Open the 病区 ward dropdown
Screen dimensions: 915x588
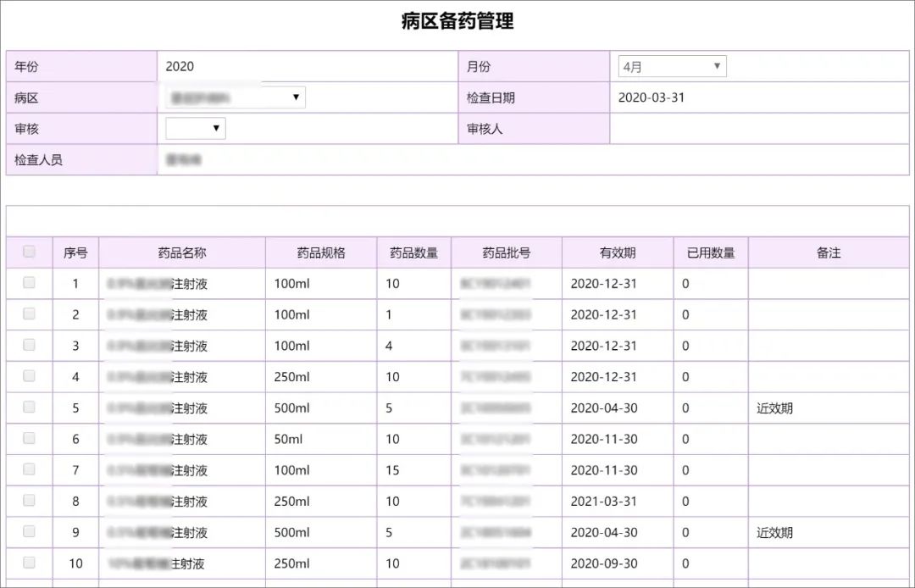coord(236,97)
